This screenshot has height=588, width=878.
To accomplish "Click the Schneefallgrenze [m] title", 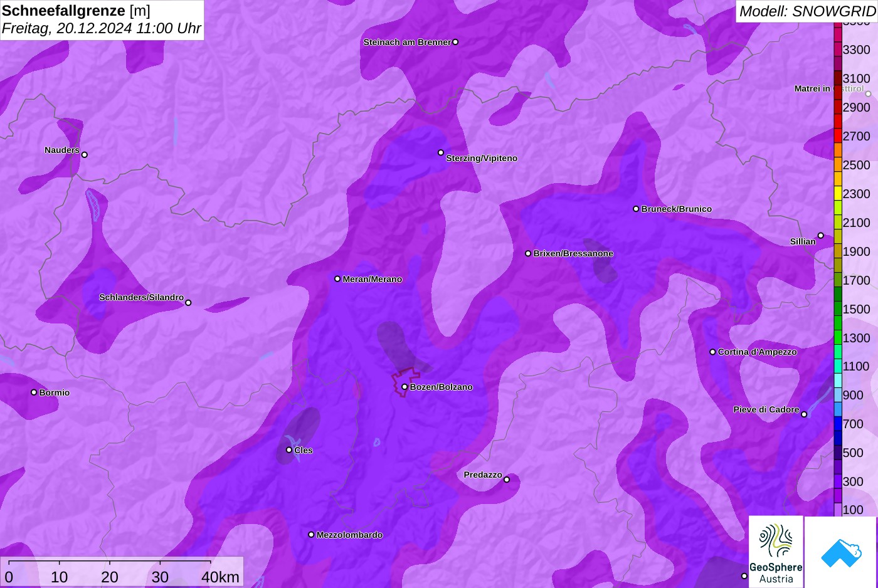I will pyautogui.click(x=76, y=11).
